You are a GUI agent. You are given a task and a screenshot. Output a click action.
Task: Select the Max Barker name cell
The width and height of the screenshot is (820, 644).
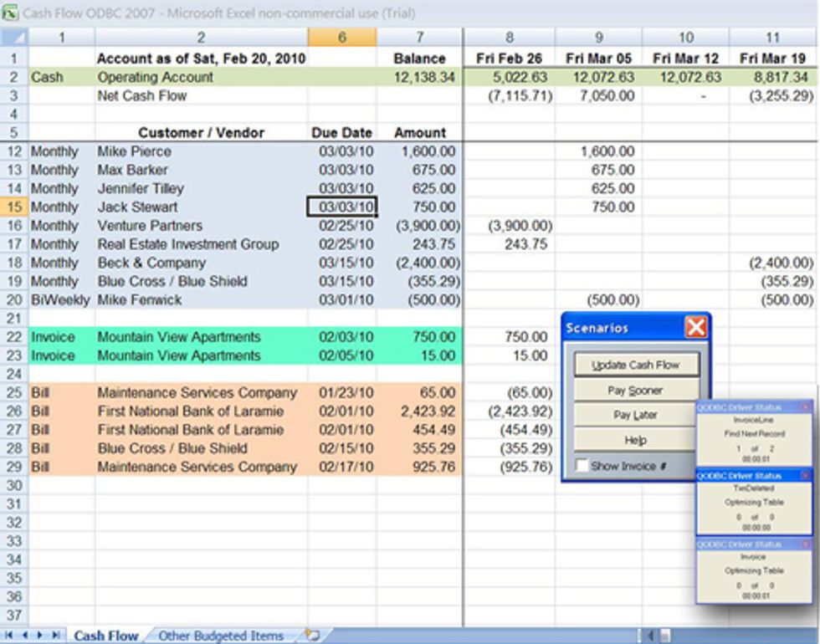pos(202,170)
